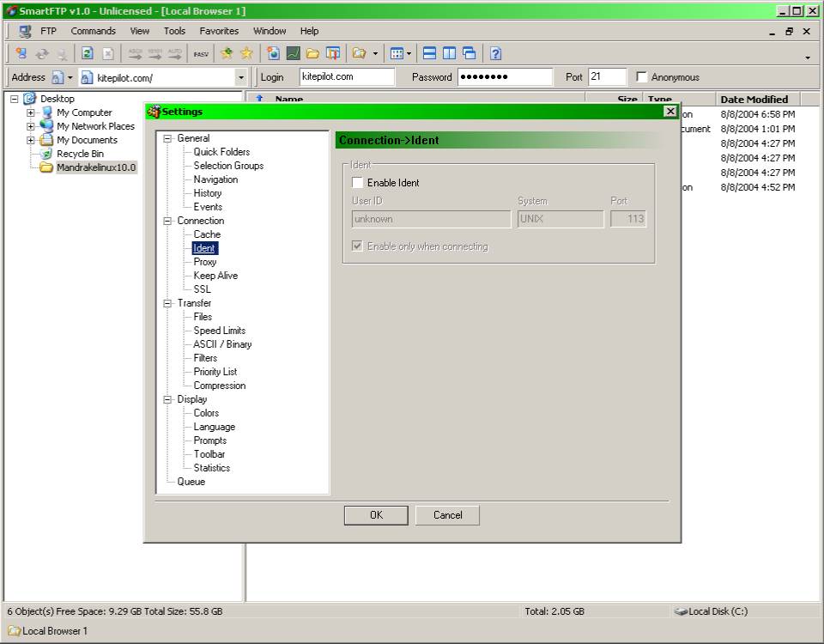Open the Favorites menu

[219, 31]
